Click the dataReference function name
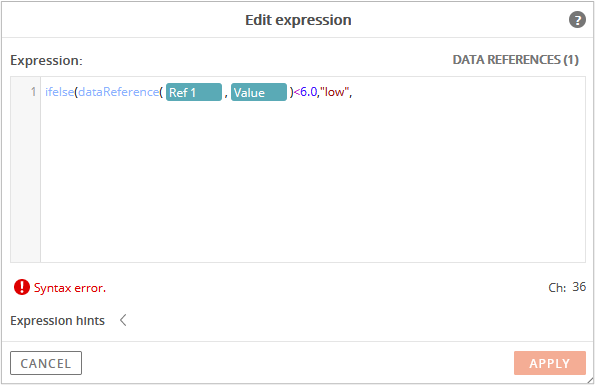 tap(119, 92)
